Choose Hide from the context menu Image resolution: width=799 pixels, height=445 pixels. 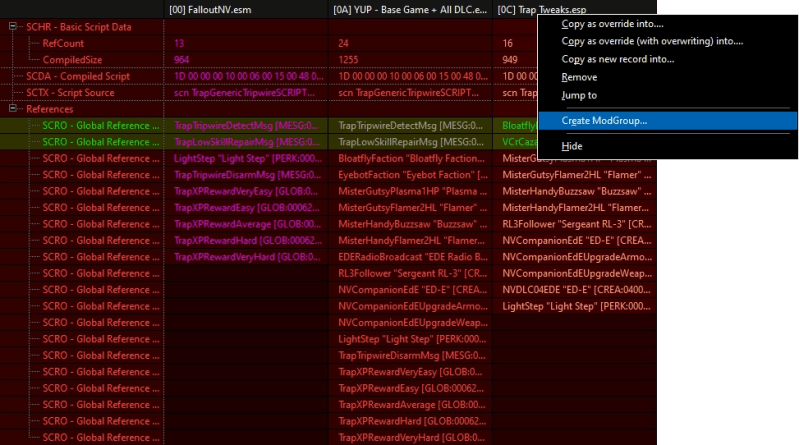coord(571,146)
